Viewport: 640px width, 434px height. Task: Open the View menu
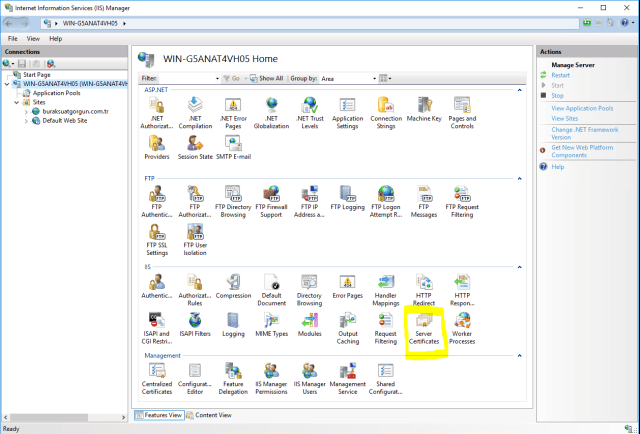(31, 38)
